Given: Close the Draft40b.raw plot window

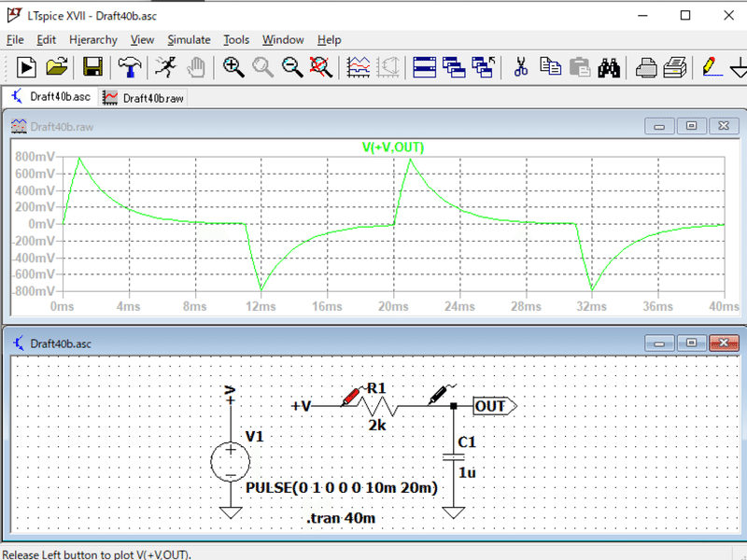Looking at the screenshot, I should tap(724, 126).
